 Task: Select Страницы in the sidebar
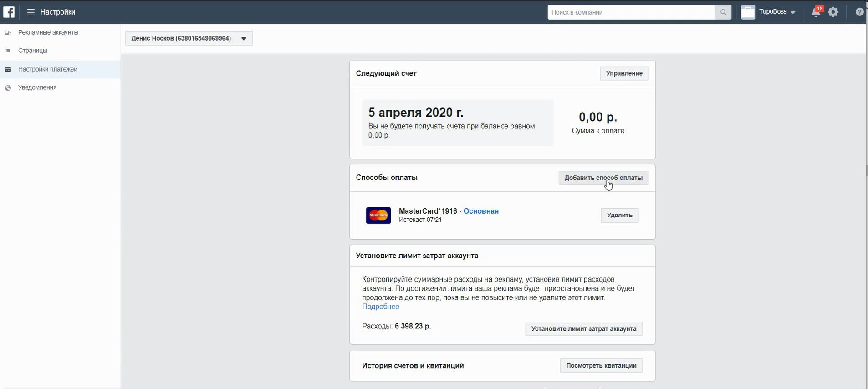tap(32, 51)
